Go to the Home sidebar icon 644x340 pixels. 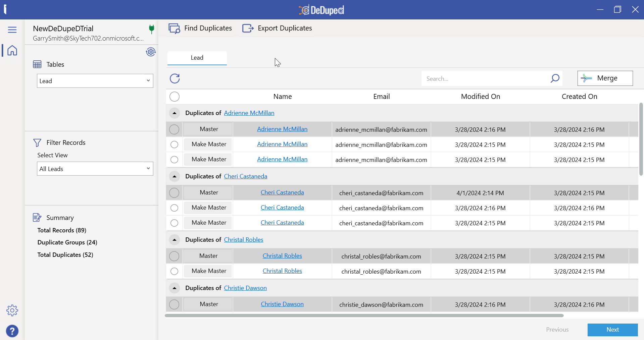point(12,50)
